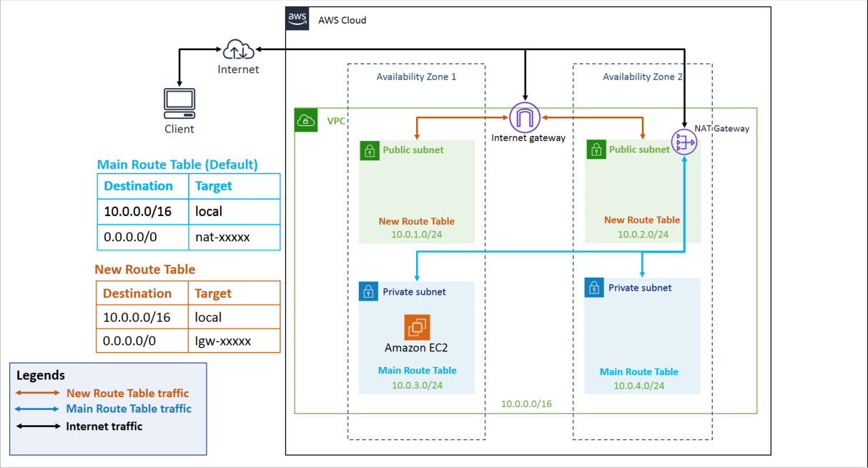868x468 pixels.
Task: Click the NAT Gateway icon
Action: pyautogui.click(x=684, y=142)
